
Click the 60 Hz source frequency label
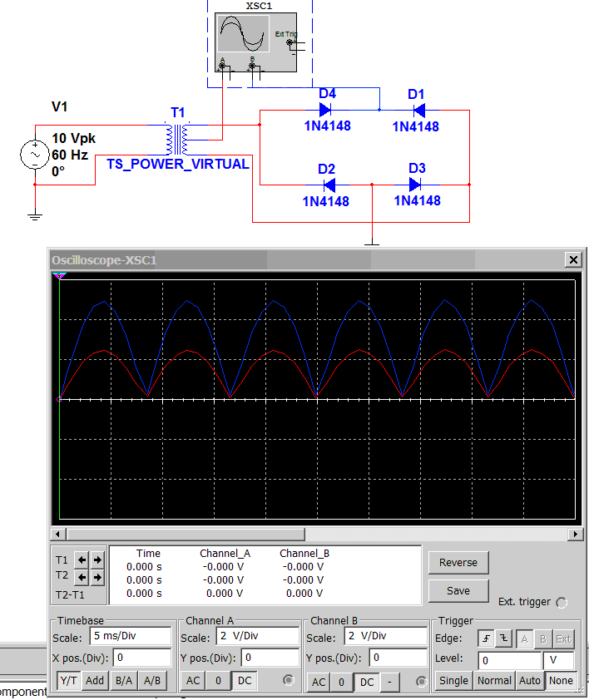pos(70,155)
